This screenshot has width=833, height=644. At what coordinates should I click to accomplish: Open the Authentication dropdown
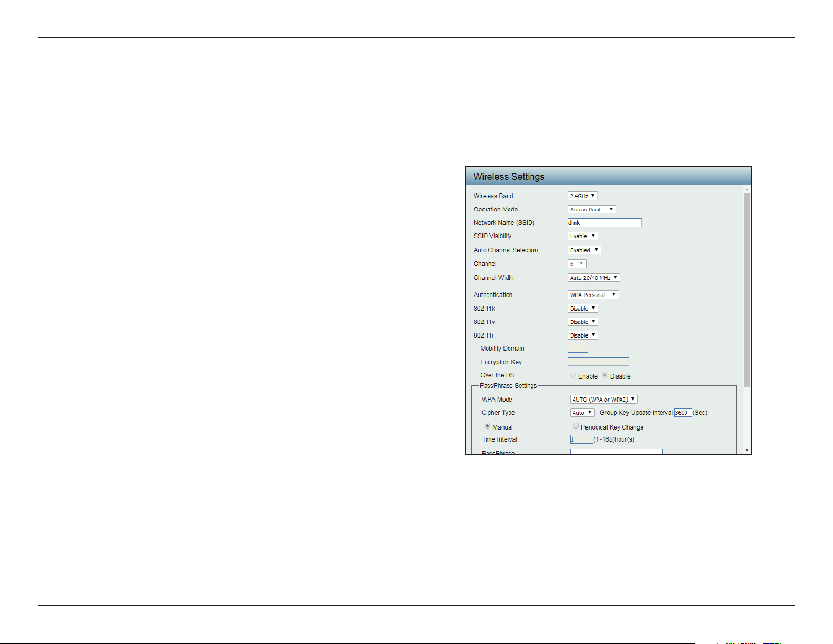pyautogui.click(x=593, y=295)
